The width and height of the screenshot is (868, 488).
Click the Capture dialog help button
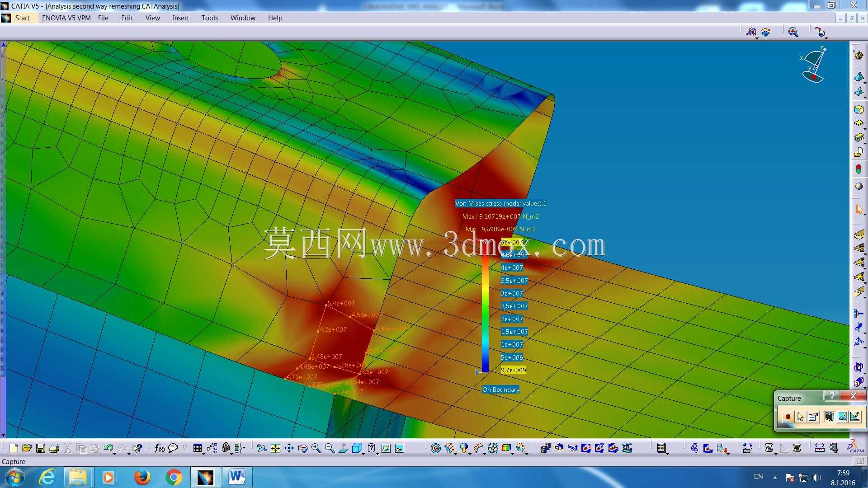(x=832, y=396)
